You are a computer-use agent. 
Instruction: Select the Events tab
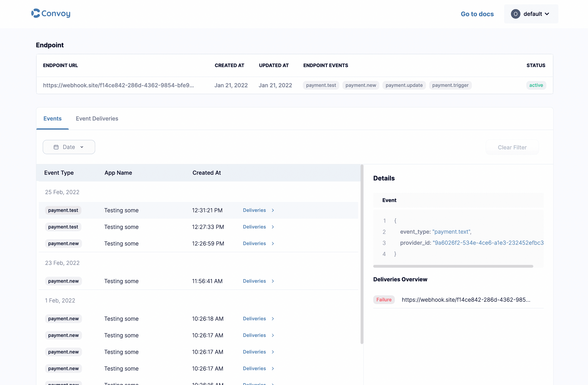coord(52,118)
